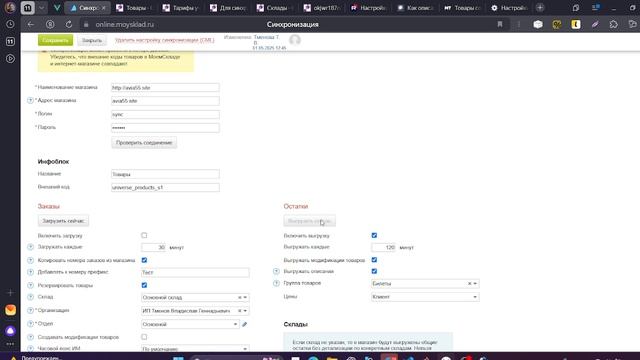Click the Выгружать каждые minutes field
The image size is (640, 360).
point(384,247)
